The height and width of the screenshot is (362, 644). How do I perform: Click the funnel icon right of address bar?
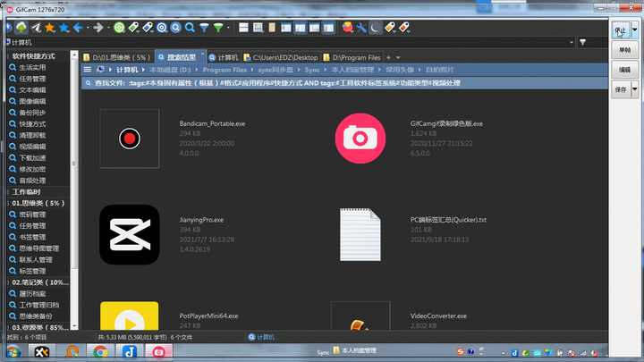pos(582,42)
